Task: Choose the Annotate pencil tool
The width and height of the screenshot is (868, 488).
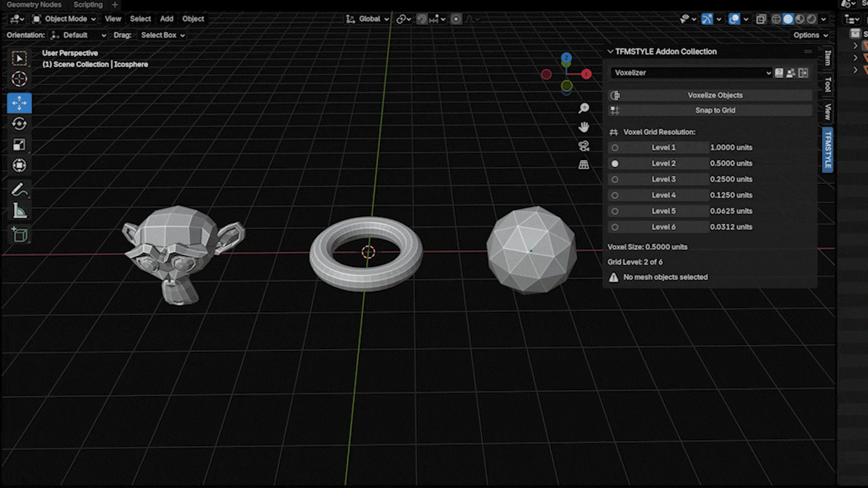Action: tap(19, 190)
